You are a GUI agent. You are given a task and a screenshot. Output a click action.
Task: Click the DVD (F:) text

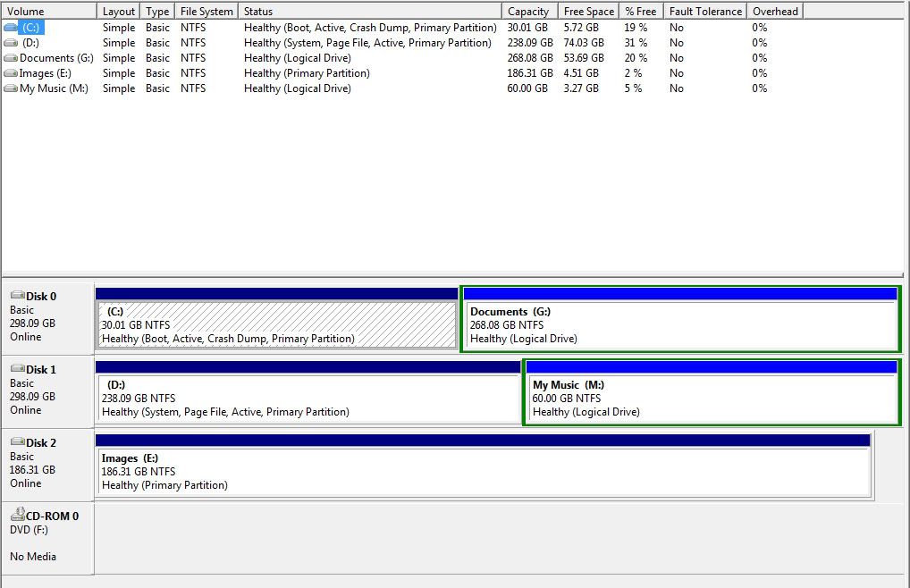click(x=29, y=529)
